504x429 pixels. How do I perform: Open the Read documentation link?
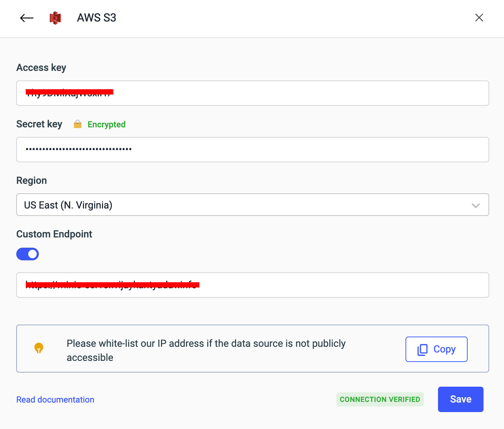coord(55,400)
